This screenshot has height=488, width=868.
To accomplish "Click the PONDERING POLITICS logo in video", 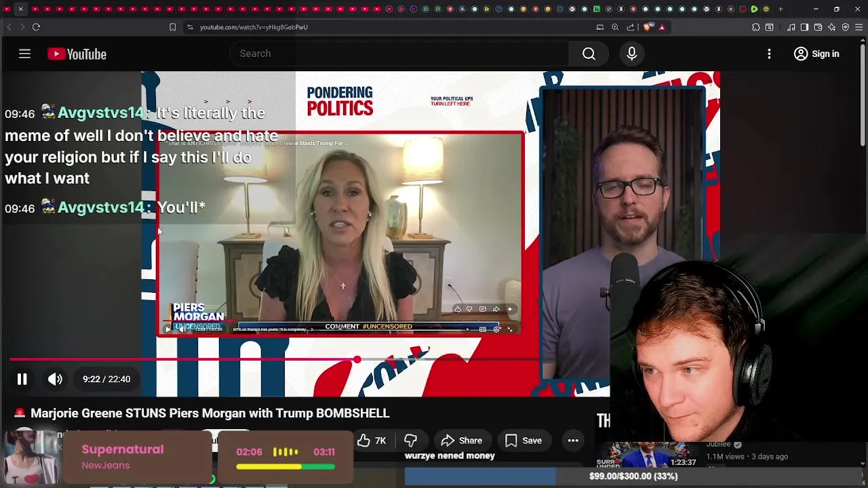I will point(340,101).
